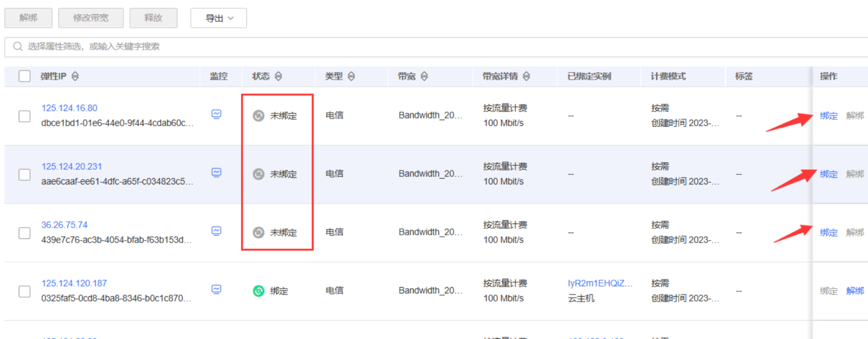Open monitoring icon for 125.124.120.187

[x=216, y=289]
